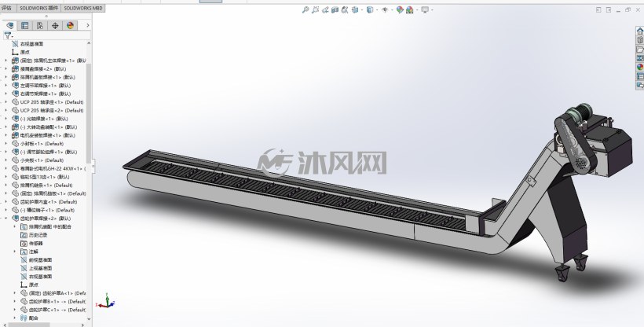Open the Apply Scene dropdown arrow
The image size is (644, 327).
(416, 10)
